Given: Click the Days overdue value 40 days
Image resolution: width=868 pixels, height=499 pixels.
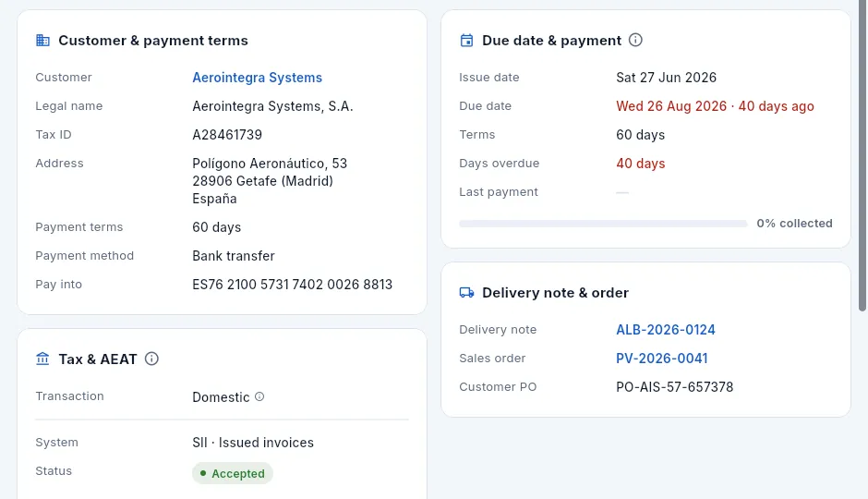Looking at the screenshot, I should point(641,164).
